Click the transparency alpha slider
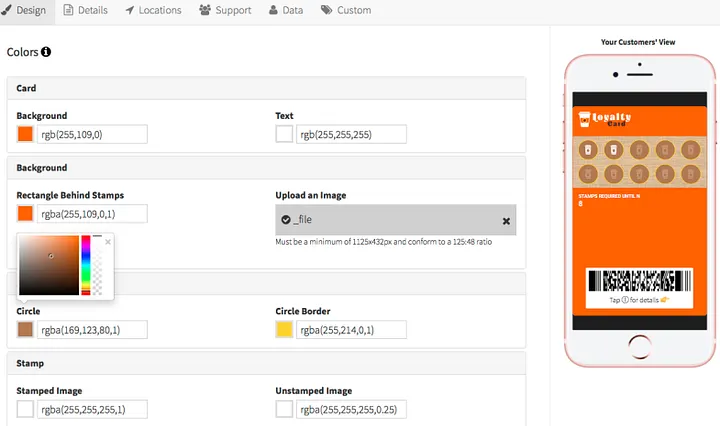The image size is (720, 426). [97, 265]
